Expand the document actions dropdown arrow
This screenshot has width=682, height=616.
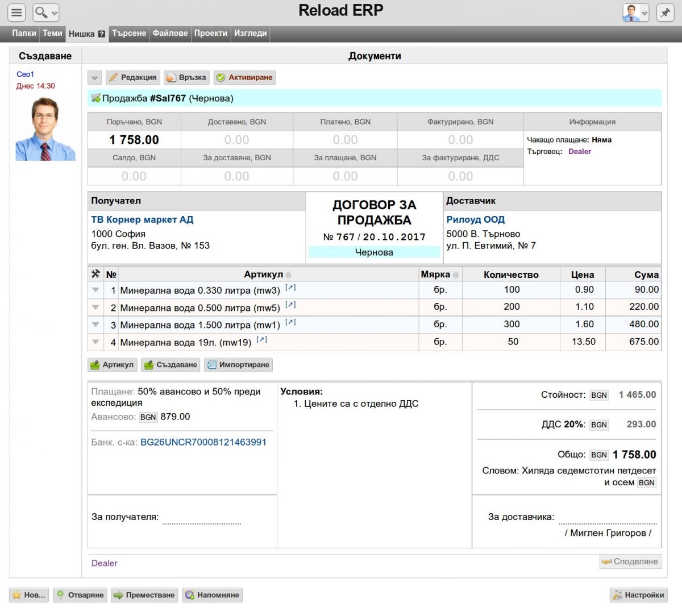click(x=95, y=77)
